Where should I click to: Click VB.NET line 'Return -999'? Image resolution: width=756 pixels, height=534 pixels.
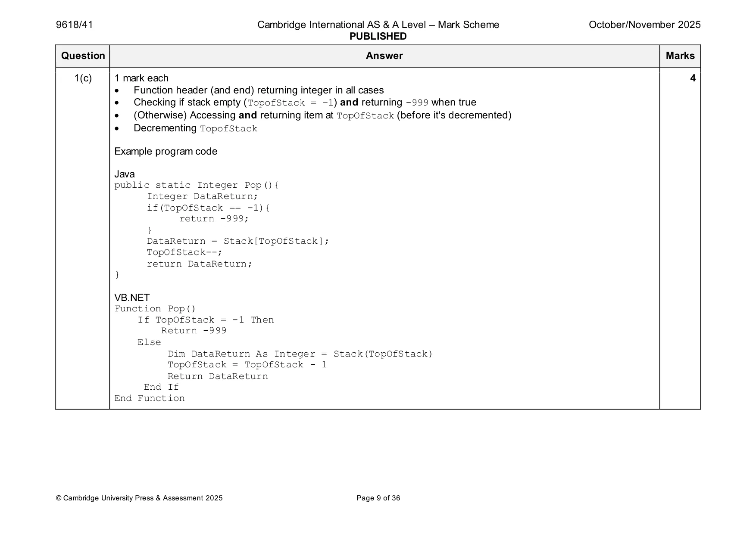point(194,331)
